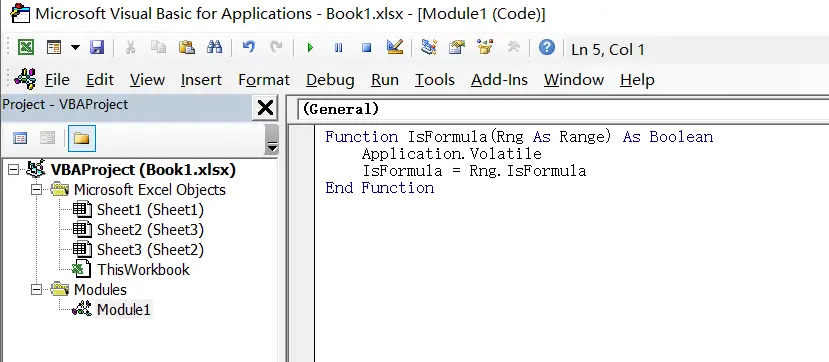Viewport: 829px width, 362px height.
Task: Open the Project Explorer icon
Action: pos(428,48)
